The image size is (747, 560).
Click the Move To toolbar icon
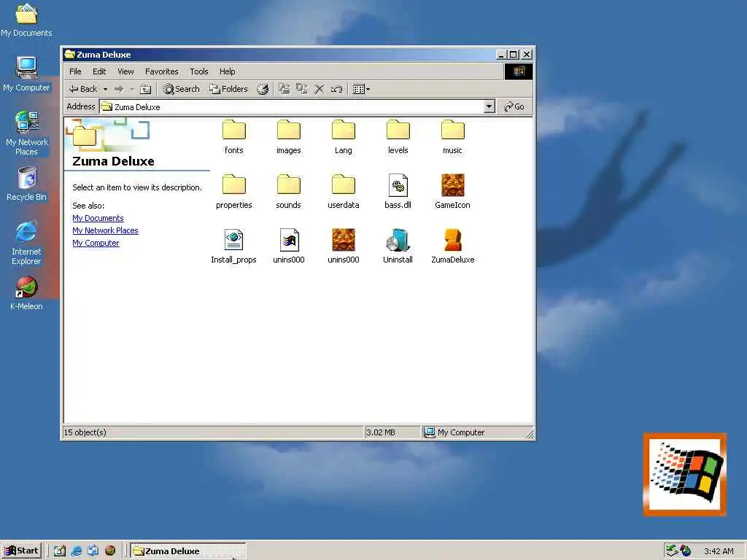285,89
